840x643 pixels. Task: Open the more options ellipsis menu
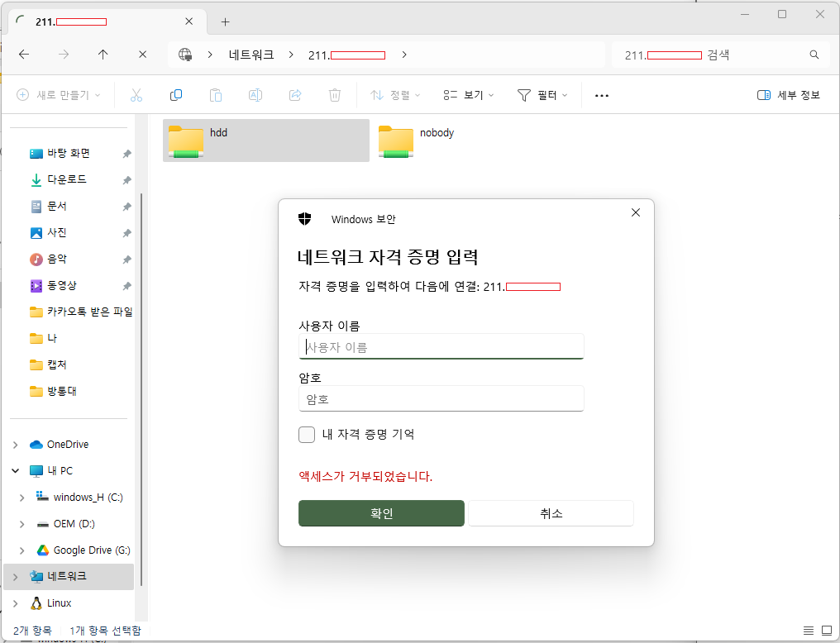tap(602, 95)
